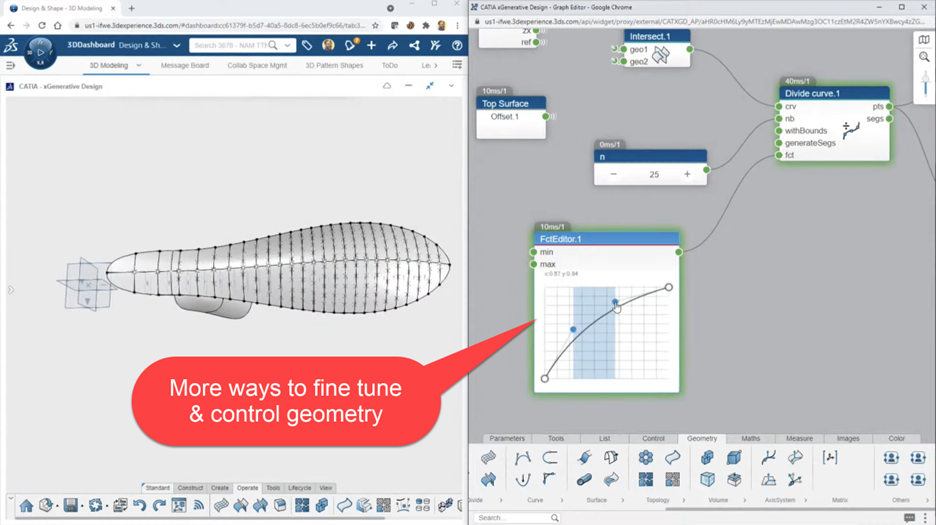
Task: Open the xGenerative Design widget chevron menu
Action: pos(451,86)
